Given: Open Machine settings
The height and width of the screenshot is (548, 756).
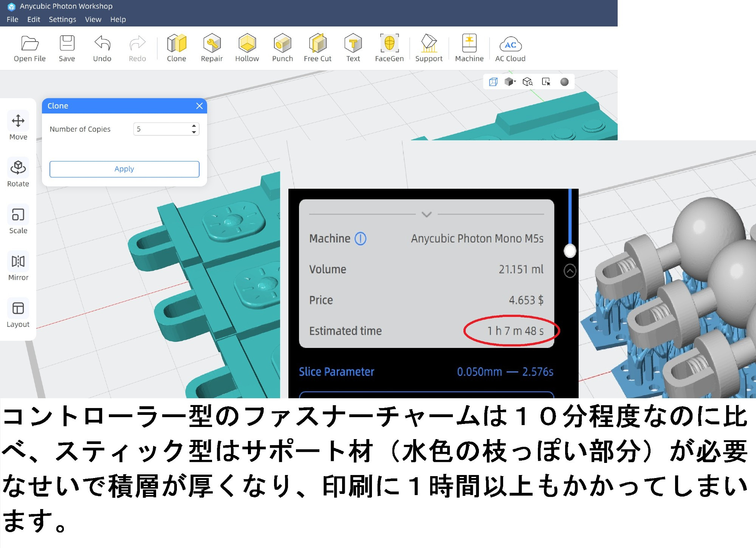Looking at the screenshot, I should 469,48.
